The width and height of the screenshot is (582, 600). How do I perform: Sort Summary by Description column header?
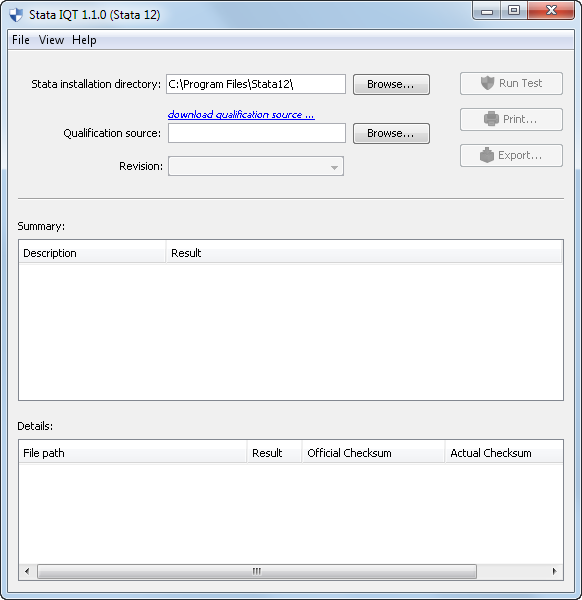92,253
